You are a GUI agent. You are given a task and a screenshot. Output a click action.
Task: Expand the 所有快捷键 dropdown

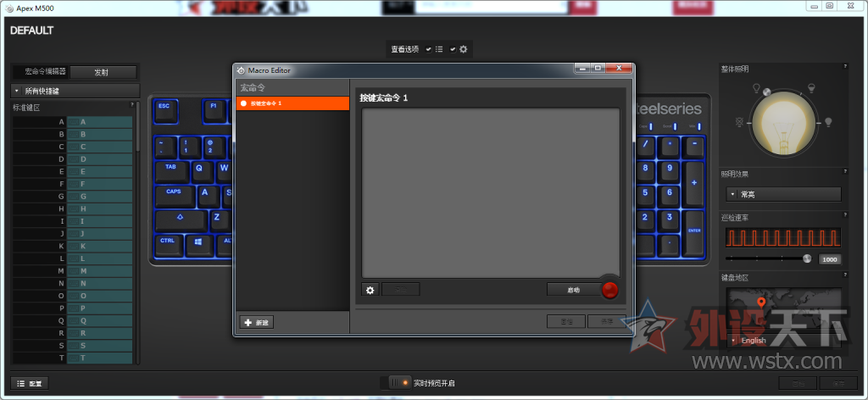coord(75,91)
